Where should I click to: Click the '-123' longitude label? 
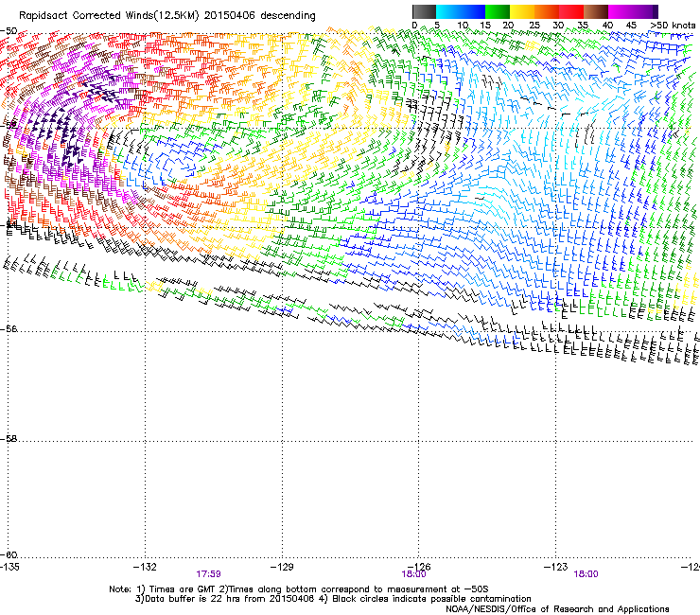tap(556, 567)
